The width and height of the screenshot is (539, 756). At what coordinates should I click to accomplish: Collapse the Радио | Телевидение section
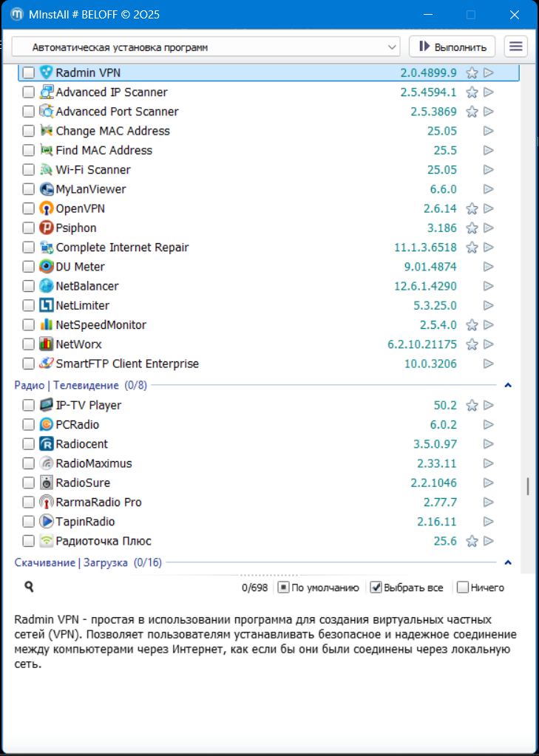click(x=508, y=385)
